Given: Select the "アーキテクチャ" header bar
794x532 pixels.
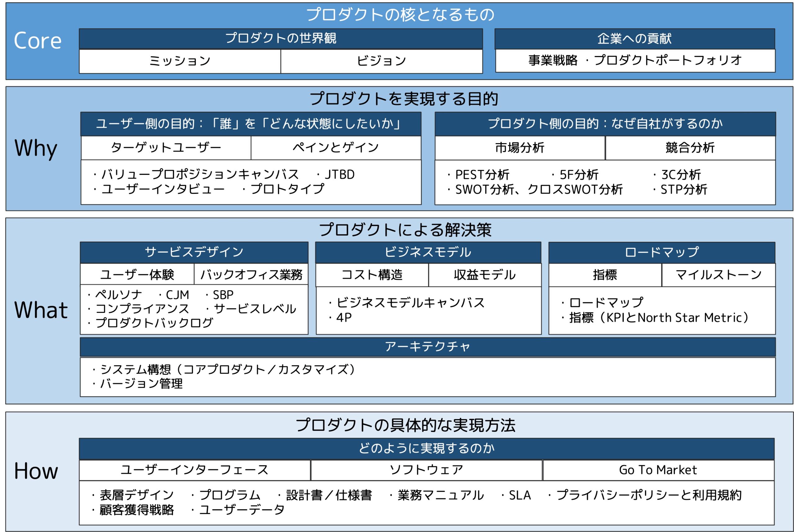Looking at the screenshot, I should coord(428,347).
